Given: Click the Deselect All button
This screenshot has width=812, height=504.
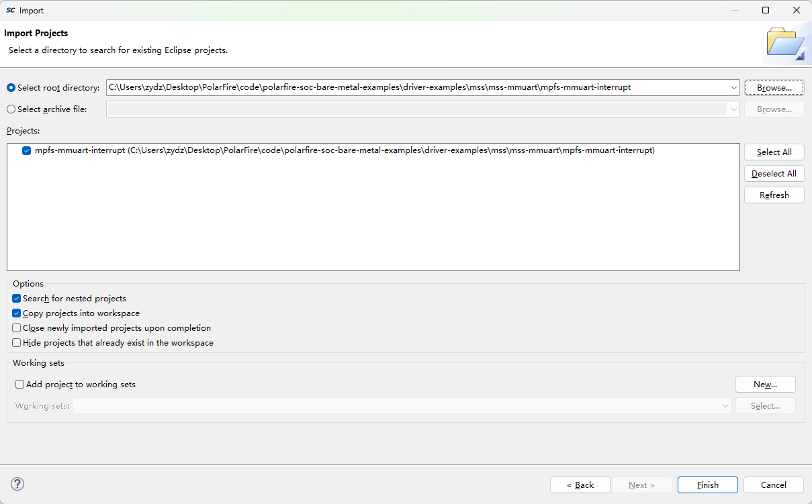Looking at the screenshot, I should tap(774, 174).
